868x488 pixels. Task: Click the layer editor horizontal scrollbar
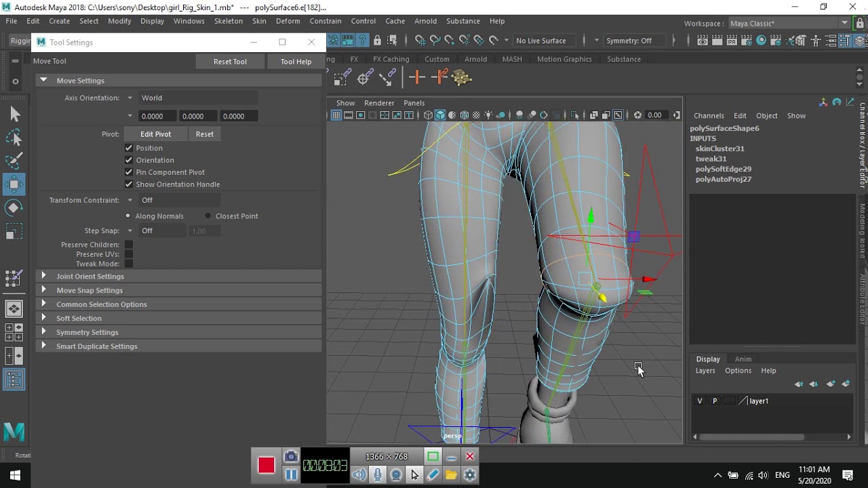[x=751, y=437]
